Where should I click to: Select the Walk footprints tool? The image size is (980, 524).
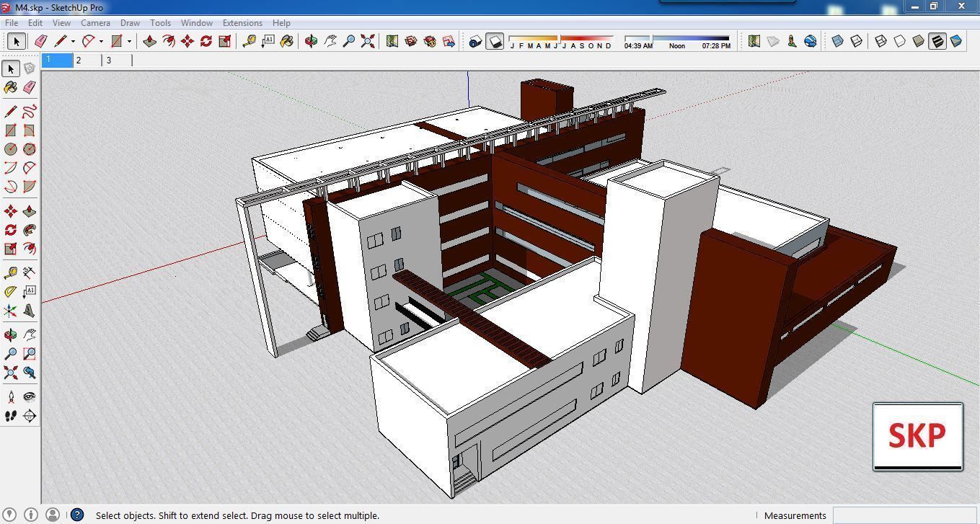pyautogui.click(x=11, y=416)
